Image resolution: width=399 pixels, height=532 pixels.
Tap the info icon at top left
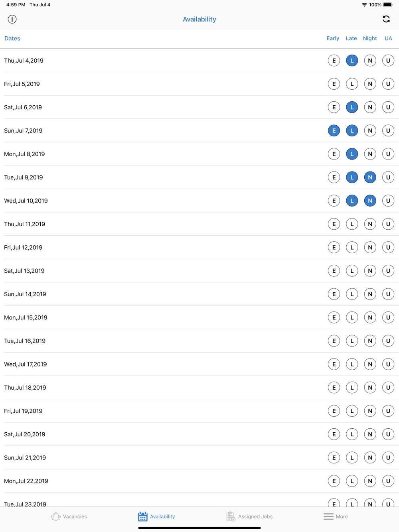click(12, 19)
